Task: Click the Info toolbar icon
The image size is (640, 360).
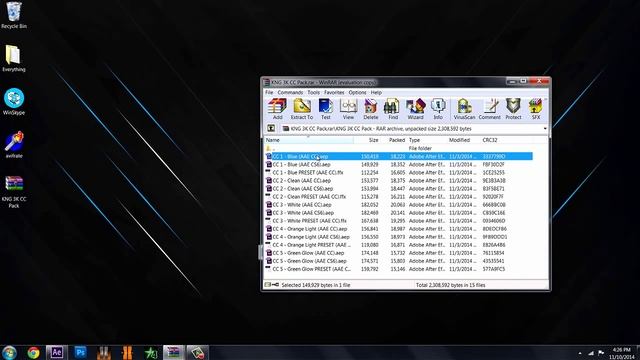Action: pyautogui.click(x=438, y=109)
